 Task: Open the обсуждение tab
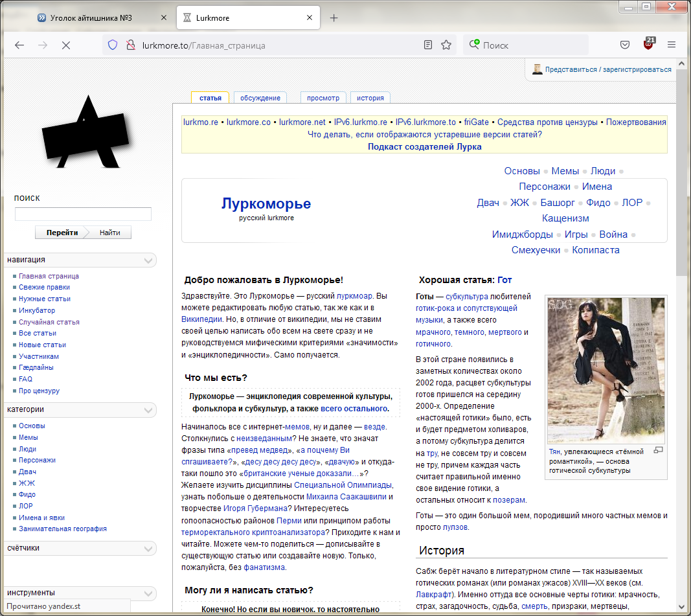pos(260,98)
